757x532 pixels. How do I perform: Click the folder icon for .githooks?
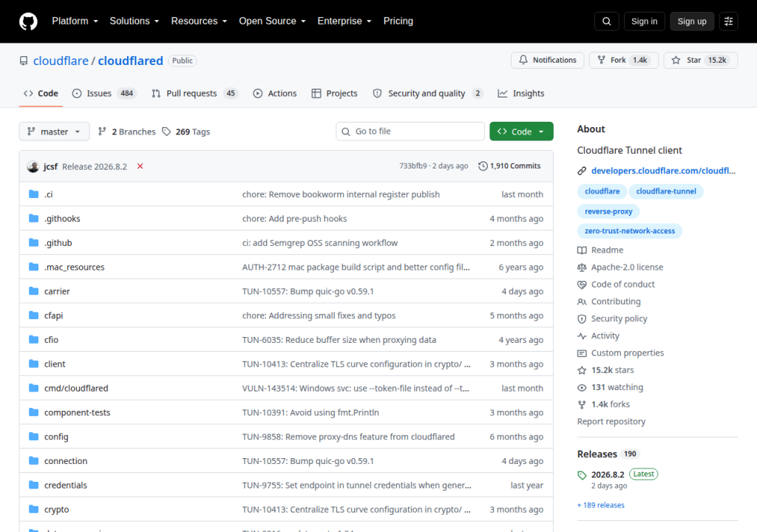point(33,218)
